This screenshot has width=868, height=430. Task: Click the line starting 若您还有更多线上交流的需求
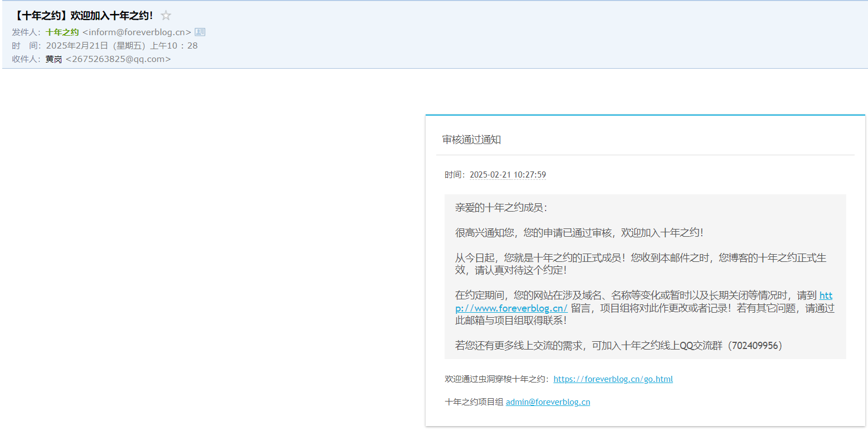619,346
